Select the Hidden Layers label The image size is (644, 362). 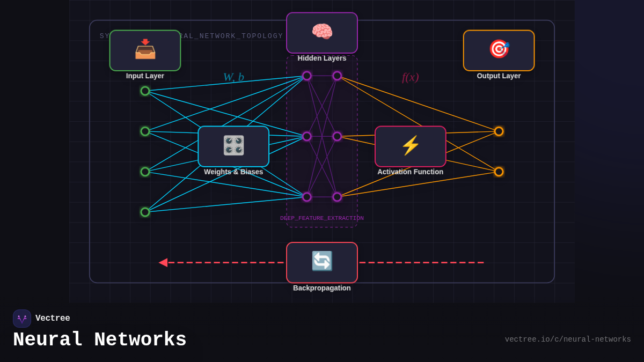click(321, 58)
